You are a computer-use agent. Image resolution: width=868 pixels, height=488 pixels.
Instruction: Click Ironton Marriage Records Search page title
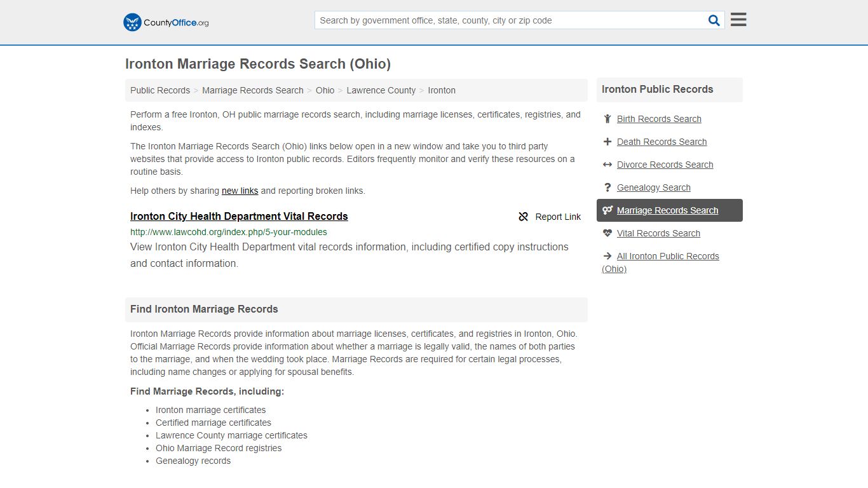258,64
